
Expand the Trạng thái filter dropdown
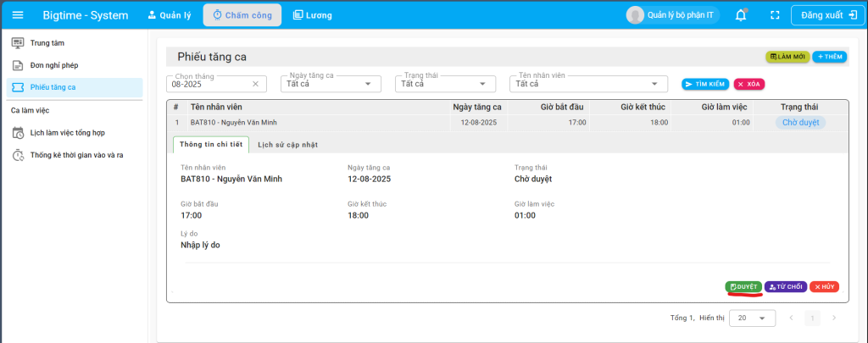[x=482, y=84]
